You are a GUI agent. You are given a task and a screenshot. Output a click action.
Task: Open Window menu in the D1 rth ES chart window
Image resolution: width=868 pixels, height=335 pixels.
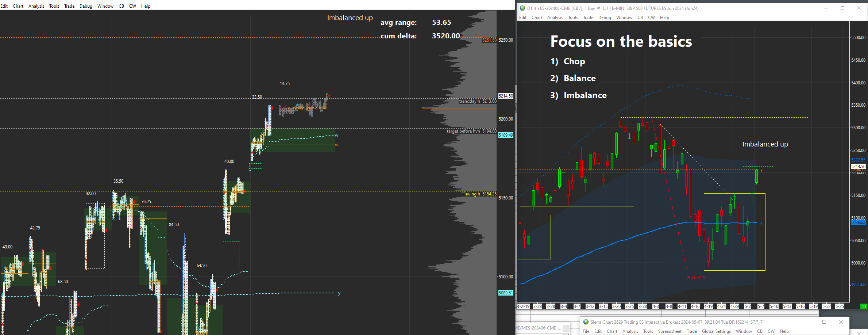click(x=624, y=18)
